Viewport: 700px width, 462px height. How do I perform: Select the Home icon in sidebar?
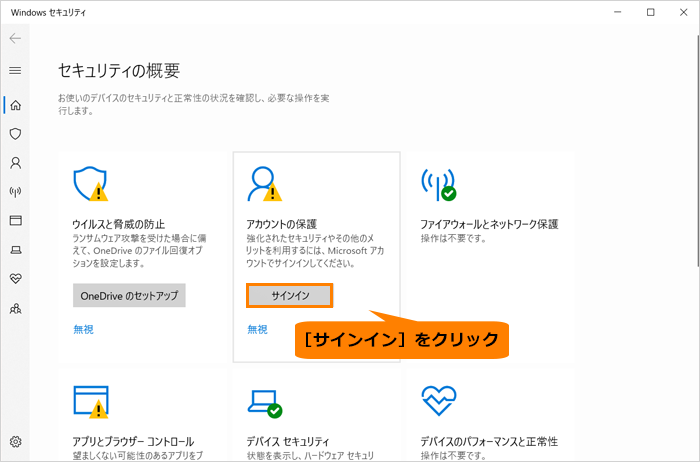coord(16,105)
